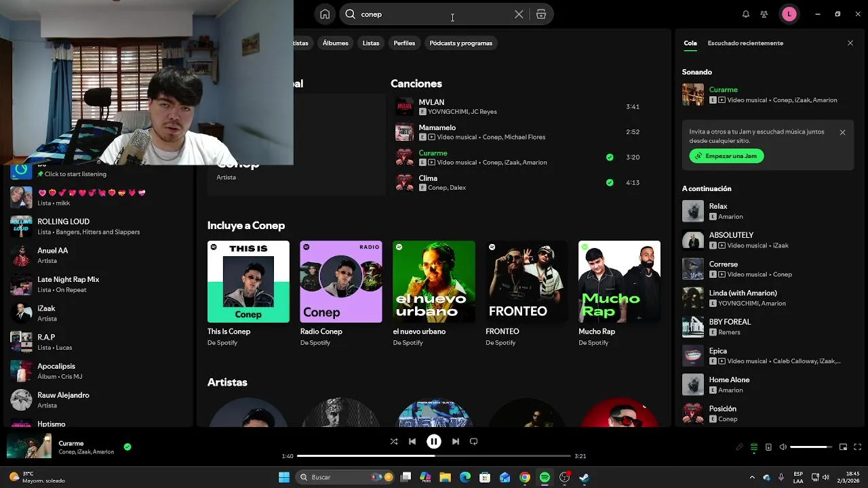
Task: Open the Artistas section heading
Action: pyautogui.click(x=227, y=382)
